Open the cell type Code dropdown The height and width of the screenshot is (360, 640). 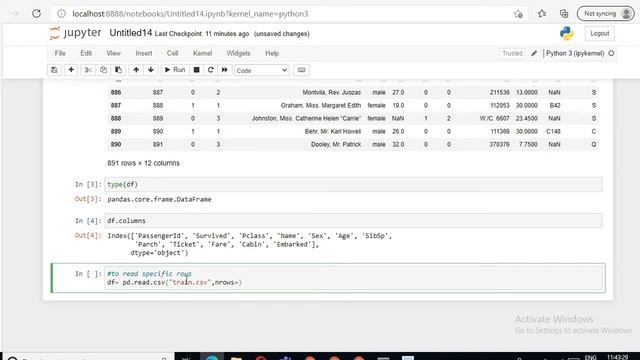(262, 71)
